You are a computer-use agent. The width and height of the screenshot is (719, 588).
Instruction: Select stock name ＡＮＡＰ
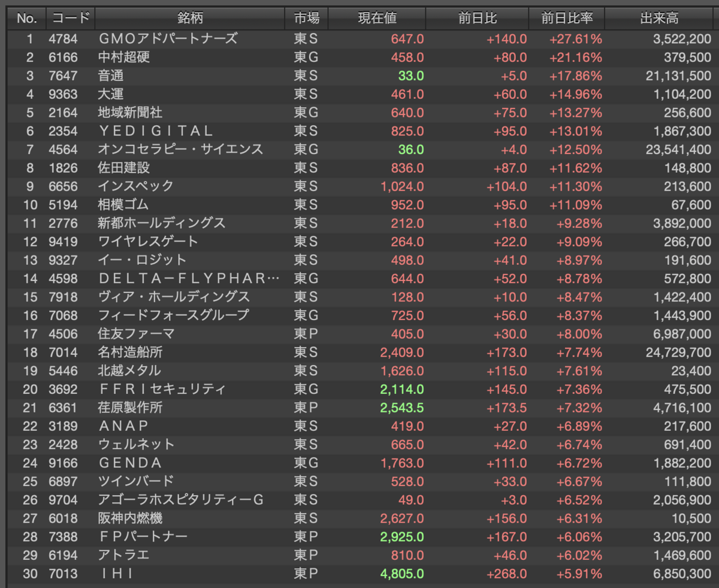123,426
